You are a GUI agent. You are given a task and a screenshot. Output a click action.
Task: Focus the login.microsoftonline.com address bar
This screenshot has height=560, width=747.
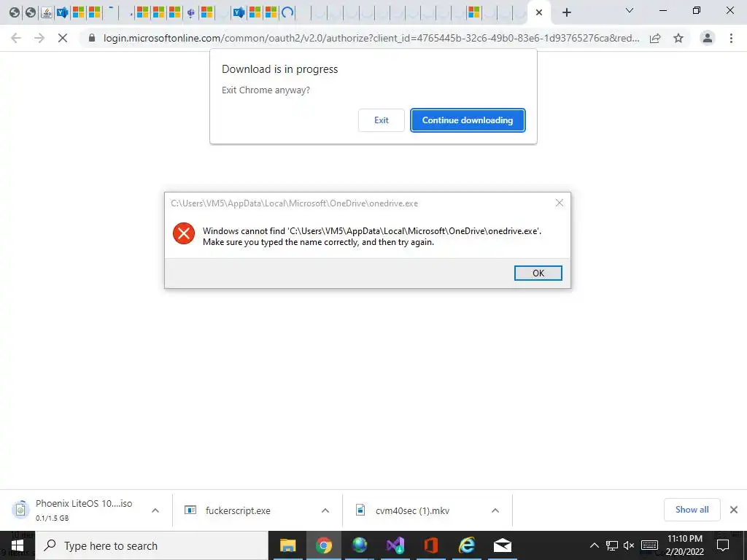(x=371, y=38)
